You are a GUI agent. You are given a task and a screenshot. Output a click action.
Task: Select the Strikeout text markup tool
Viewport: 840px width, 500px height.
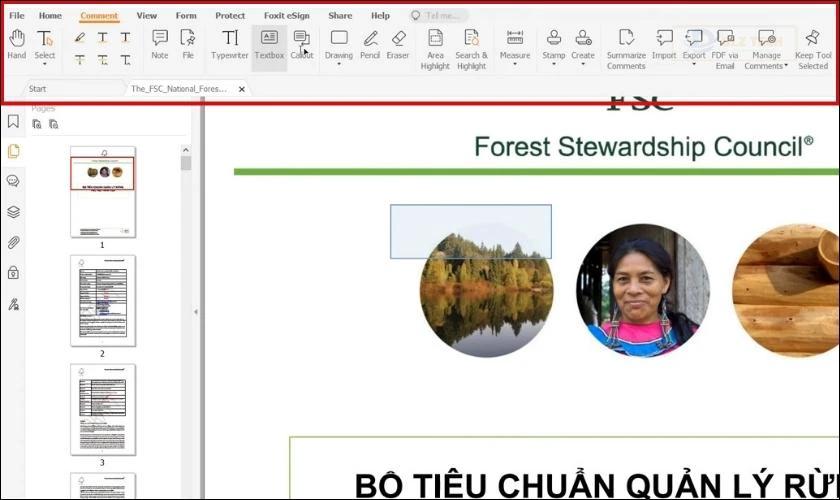pos(80,59)
